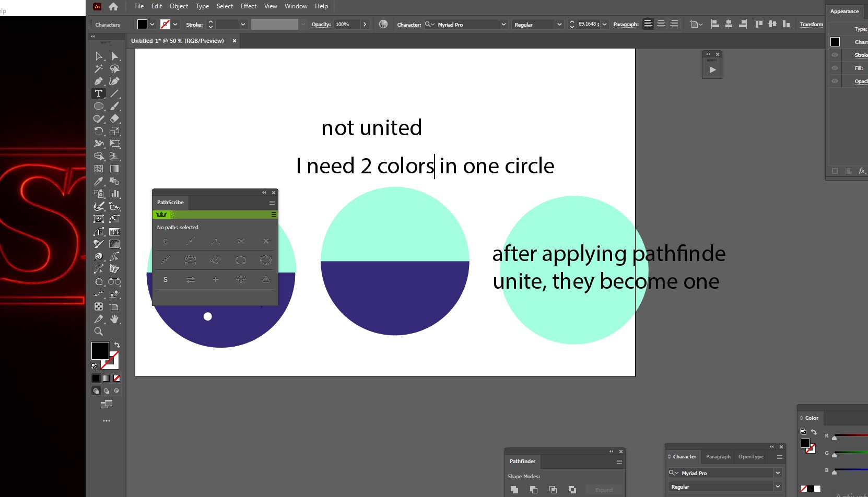Open Character panel font family dropdown
Viewport: 868px width, 497px height.
(x=778, y=473)
